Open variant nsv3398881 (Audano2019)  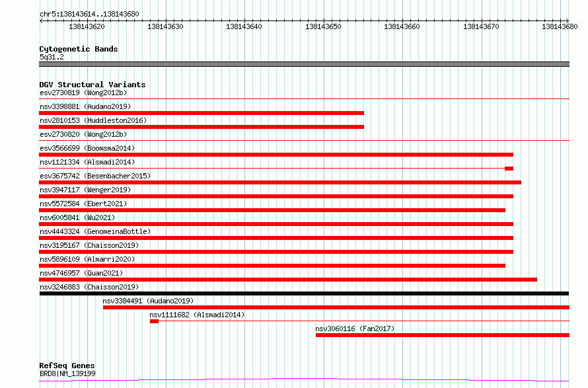point(85,106)
